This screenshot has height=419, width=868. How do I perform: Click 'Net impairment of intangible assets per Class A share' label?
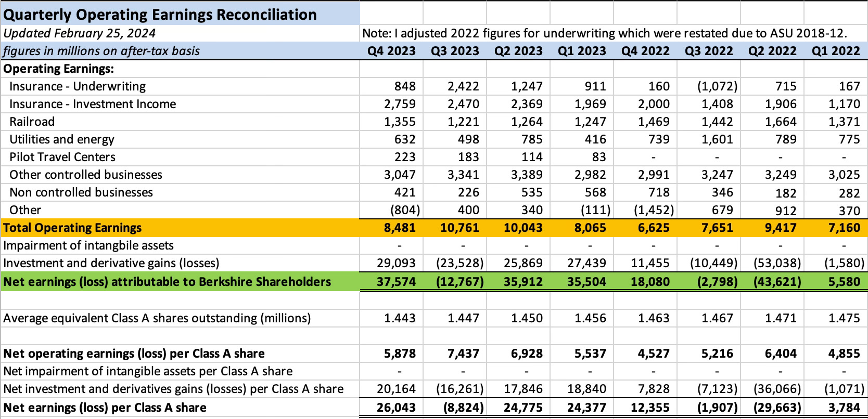pyautogui.click(x=148, y=371)
